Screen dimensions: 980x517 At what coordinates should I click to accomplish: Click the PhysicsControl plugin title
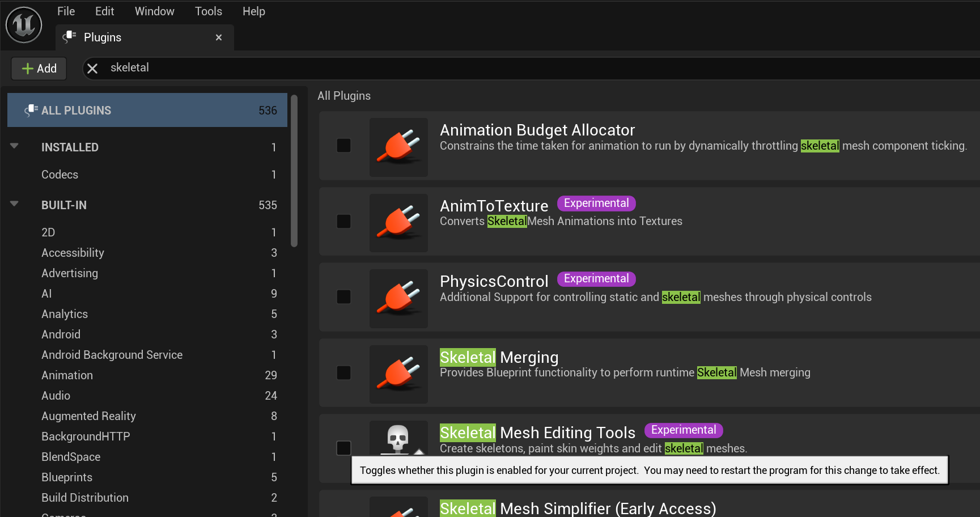494,281
